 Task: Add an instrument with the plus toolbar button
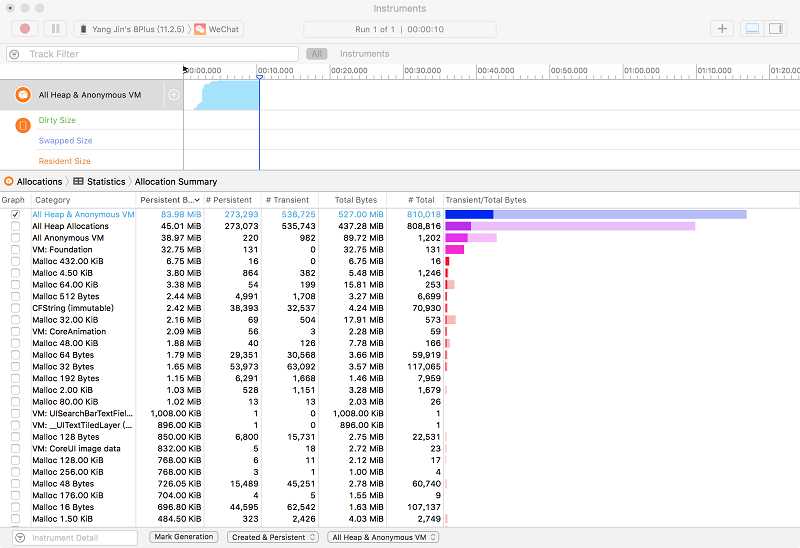click(x=722, y=29)
